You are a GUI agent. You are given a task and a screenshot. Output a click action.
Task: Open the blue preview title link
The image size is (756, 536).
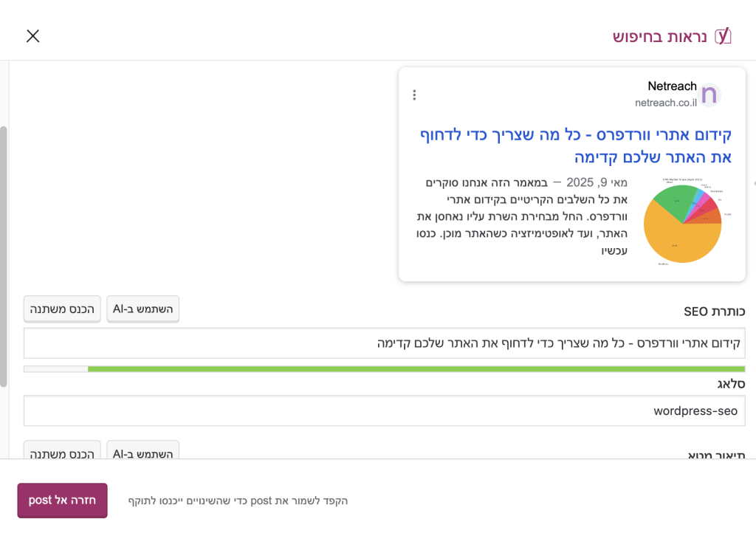[576, 145]
